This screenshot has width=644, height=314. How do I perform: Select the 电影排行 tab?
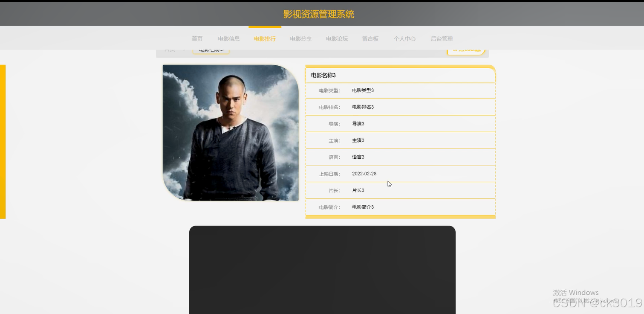click(x=265, y=38)
